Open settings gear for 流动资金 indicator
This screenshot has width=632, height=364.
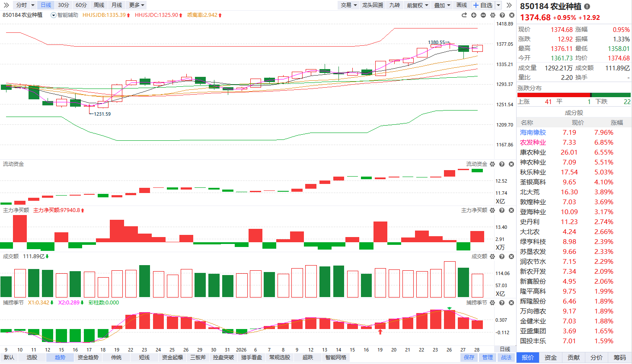pos(492,164)
